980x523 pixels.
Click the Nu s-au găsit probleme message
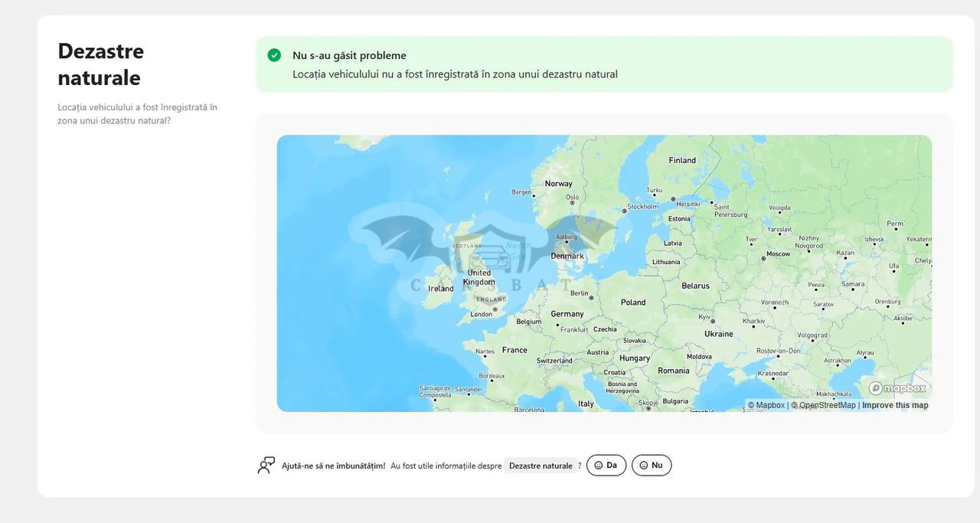[x=349, y=55]
